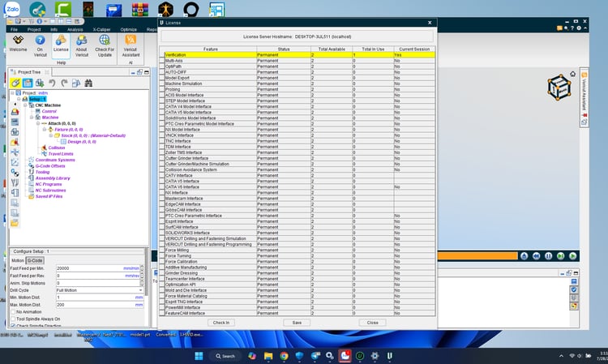Viewport: 608px width, 364px height.
Task: Enable the No Animation checkbox
Action: [x=13, y=311]
